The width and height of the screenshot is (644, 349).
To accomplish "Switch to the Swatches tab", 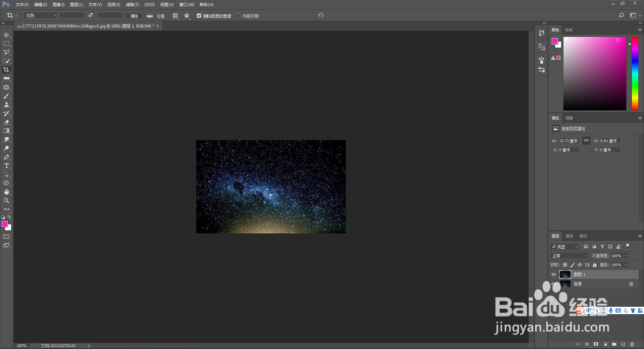I will pyautogui.click(x=569, y=30).
